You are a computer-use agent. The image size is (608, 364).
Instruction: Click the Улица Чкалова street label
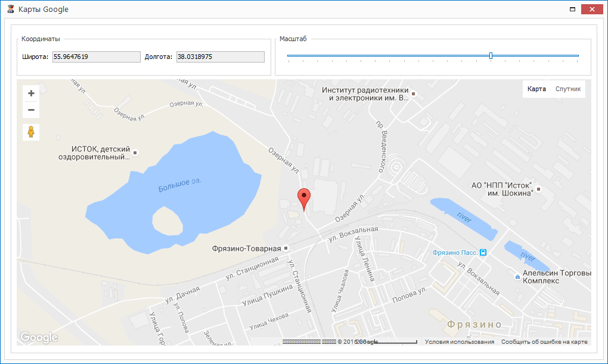tap(340, 291)
